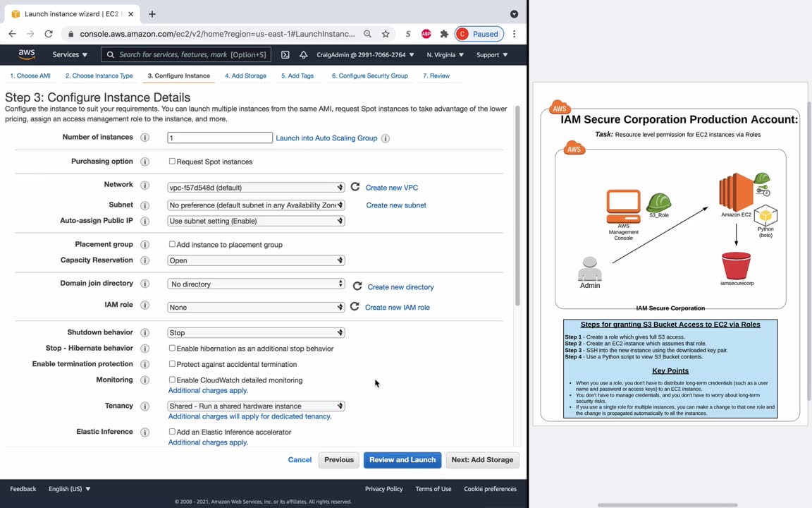Open the N. Virginia region menu
This screenshot has height=508, width=812.
(445, 54)
